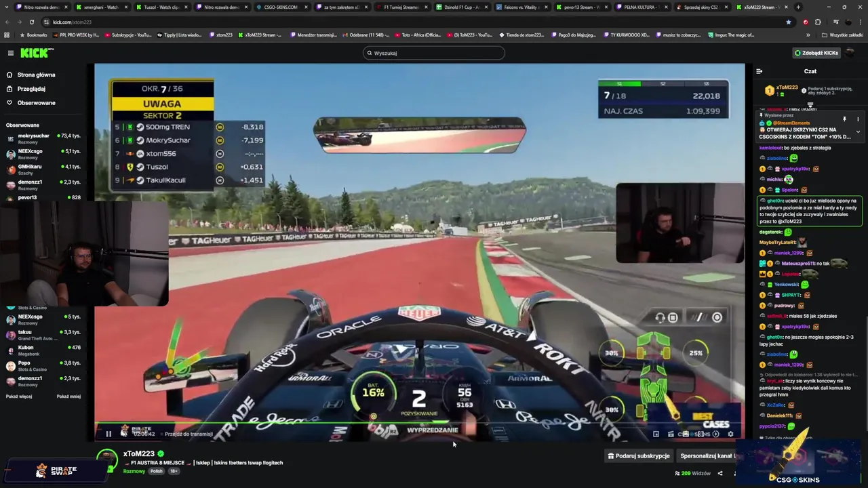Click xToM223 top gifter badge
Screen dimensions: 868x488
pyautogui.click(x=782, y=90)
